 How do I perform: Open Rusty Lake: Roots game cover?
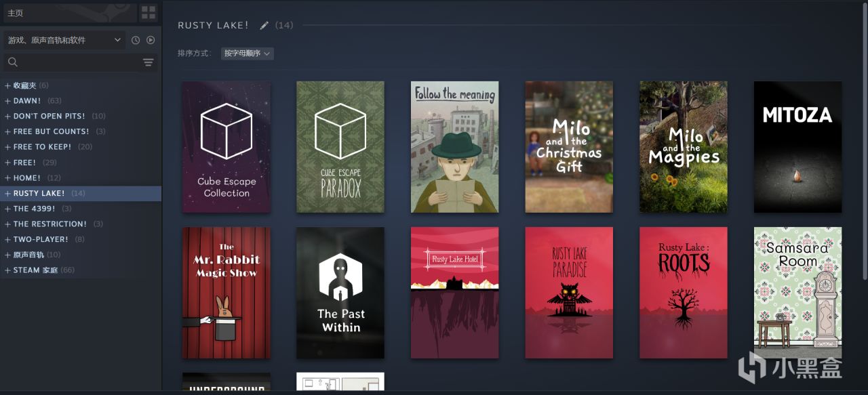pos(684,293)
